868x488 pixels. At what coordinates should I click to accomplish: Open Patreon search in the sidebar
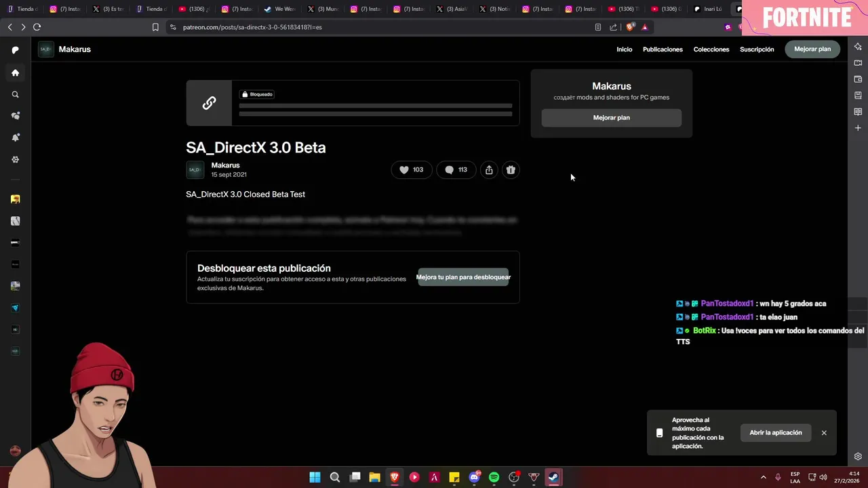[x=15, y=94]
